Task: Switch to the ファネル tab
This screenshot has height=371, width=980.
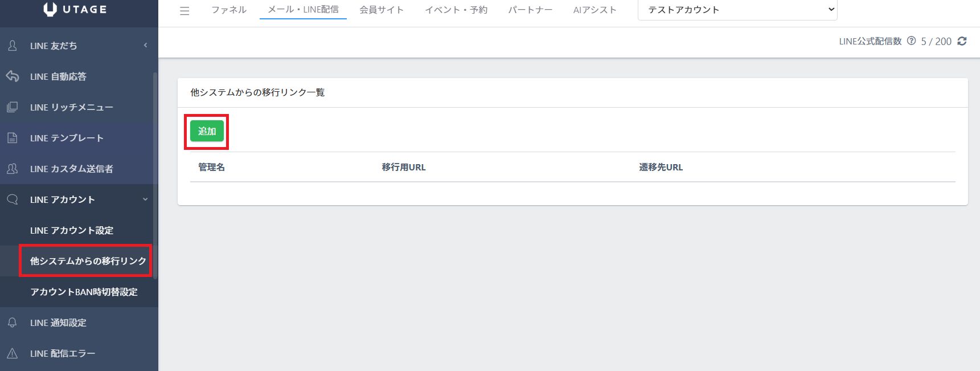Action: (x=229, y=10)
